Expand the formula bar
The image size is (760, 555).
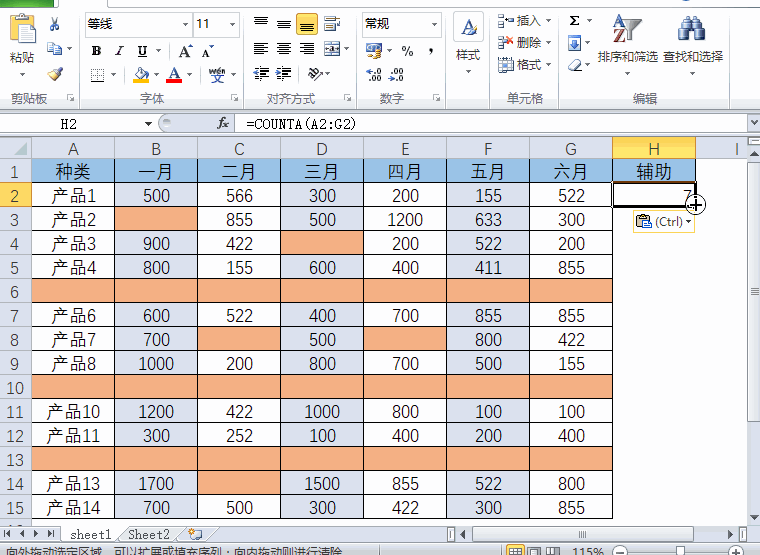[754, 123]
